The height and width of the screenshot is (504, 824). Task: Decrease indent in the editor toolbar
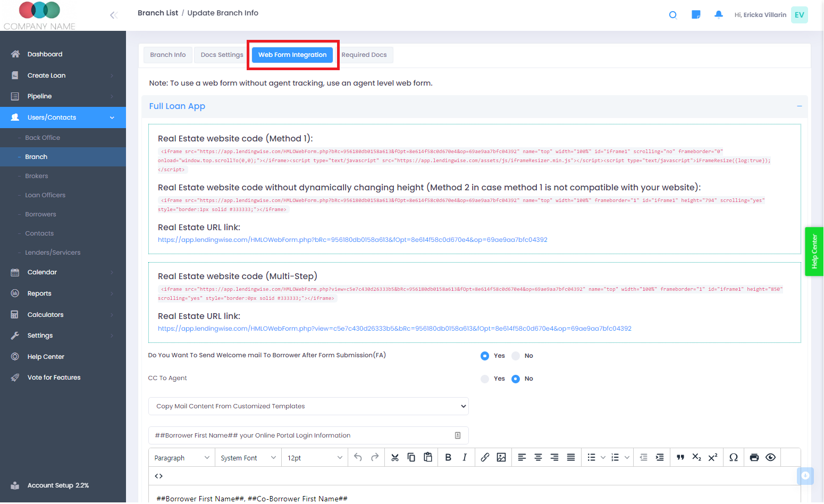(x=643, y=458)
